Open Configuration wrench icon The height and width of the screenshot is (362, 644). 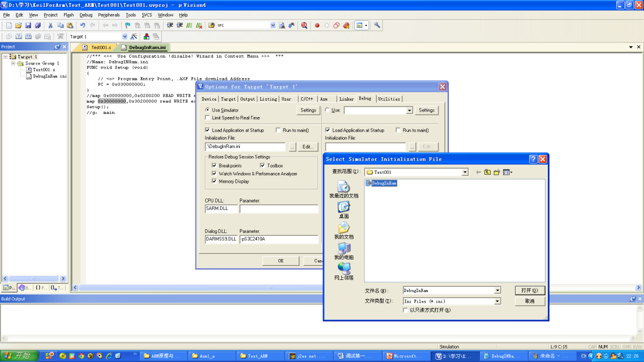[377, 25]
